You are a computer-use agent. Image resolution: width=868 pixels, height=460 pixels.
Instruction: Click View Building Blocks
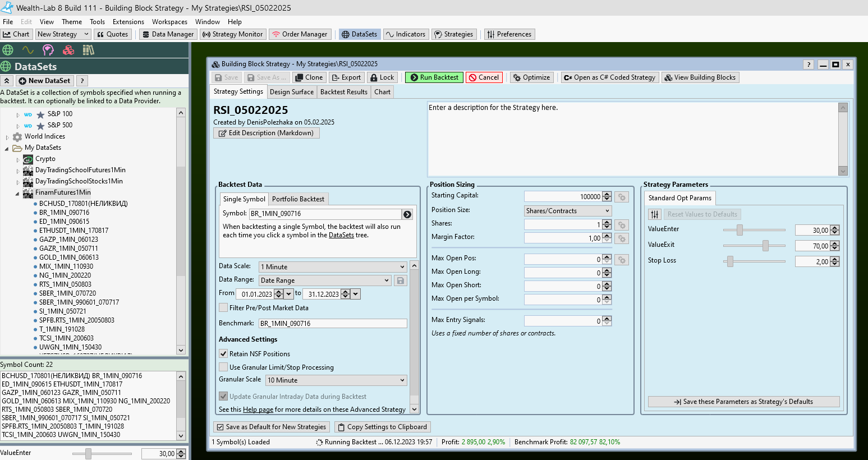coord(700,77)
